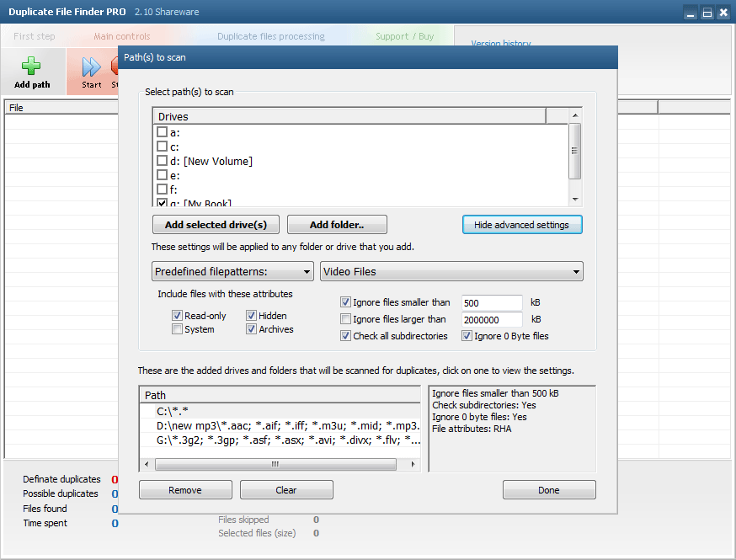
Task: Check the d: [New Volume] drive checkbox
Action: click(x=162, y=161)
